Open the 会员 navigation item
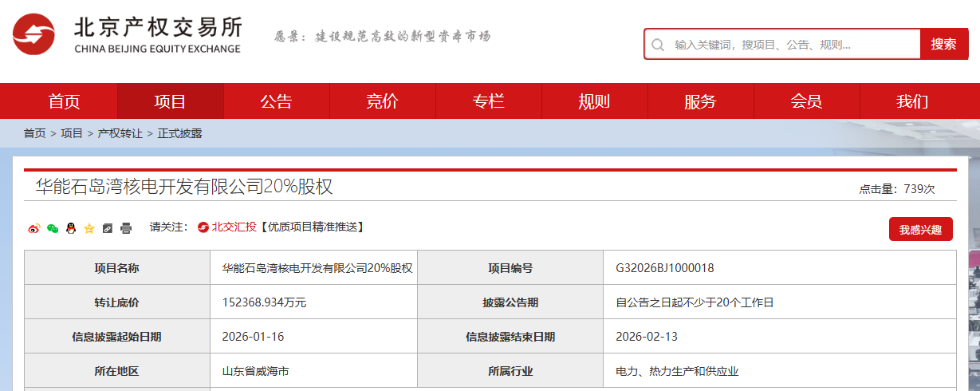The height and width of the screenshot is (391, 980). tap(806, 101)
